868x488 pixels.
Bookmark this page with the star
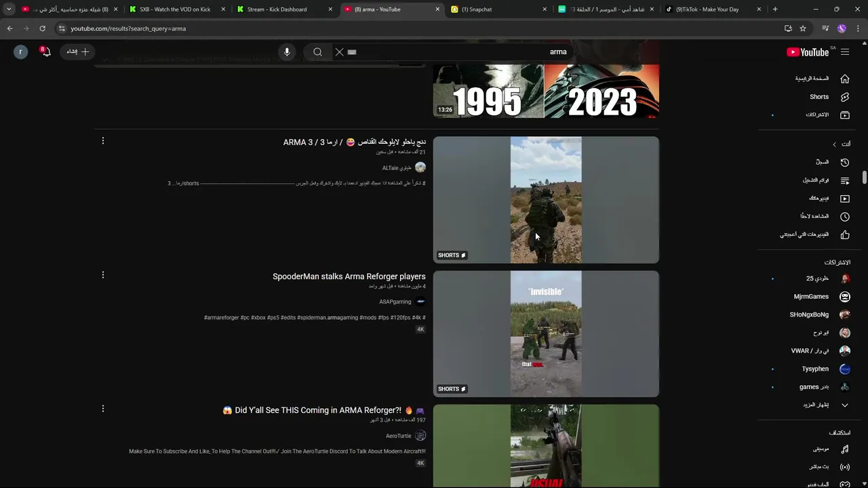click(803, 28)
